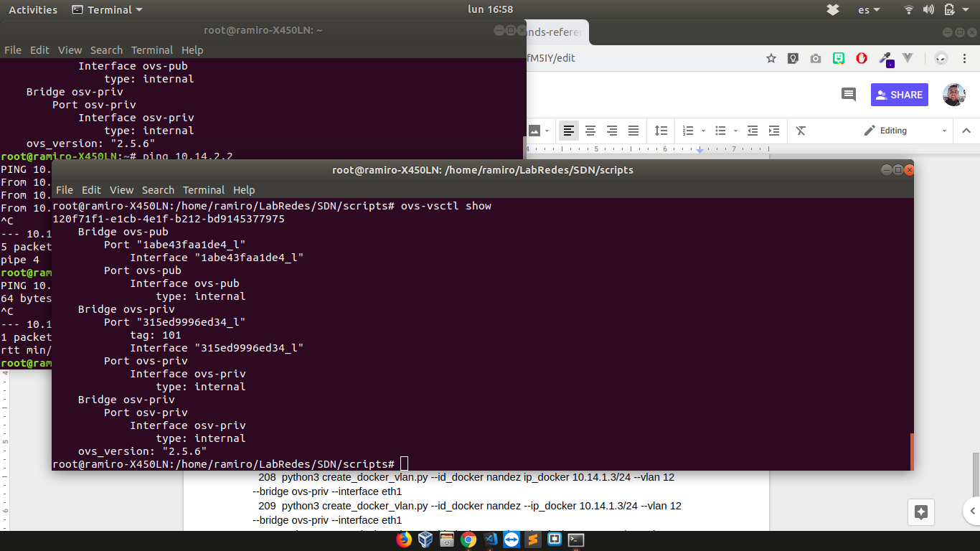Click the SHARE button

[899, 95]
